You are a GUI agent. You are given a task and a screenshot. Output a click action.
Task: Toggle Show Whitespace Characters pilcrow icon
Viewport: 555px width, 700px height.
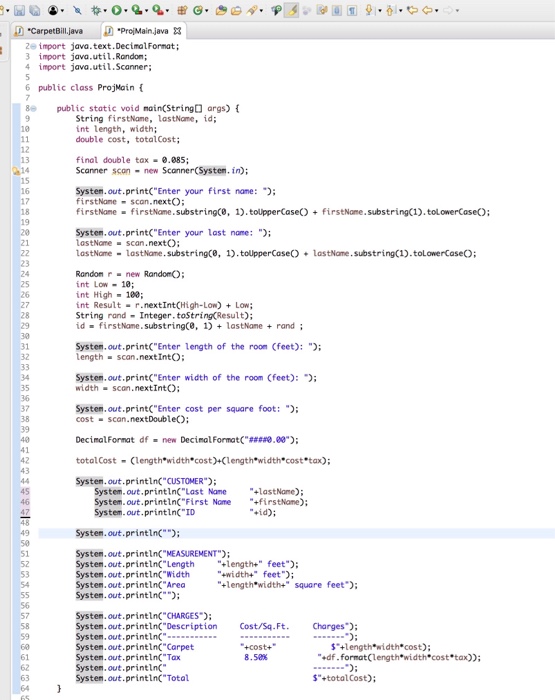click(352, 10)
